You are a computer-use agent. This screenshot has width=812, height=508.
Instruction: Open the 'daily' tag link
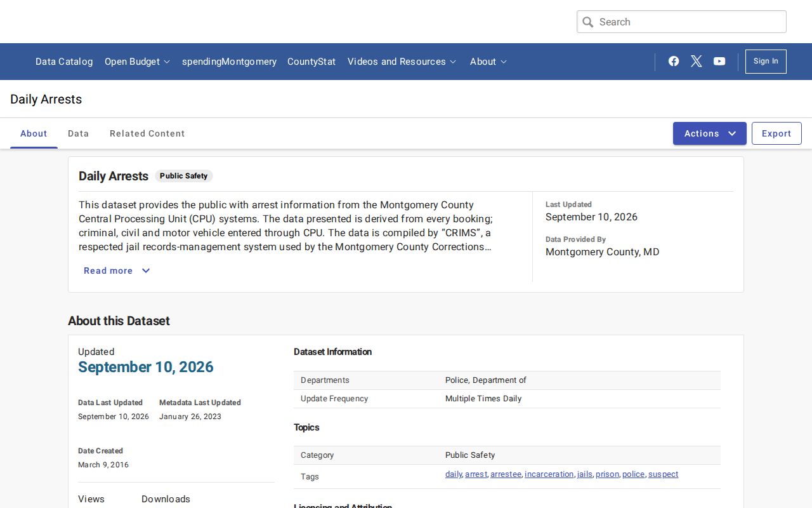point(454,474)
